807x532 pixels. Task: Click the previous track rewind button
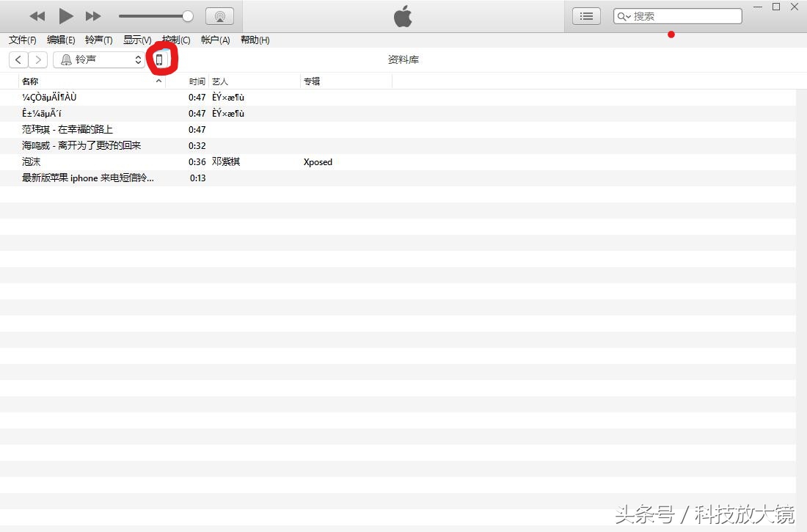point(37,16)
